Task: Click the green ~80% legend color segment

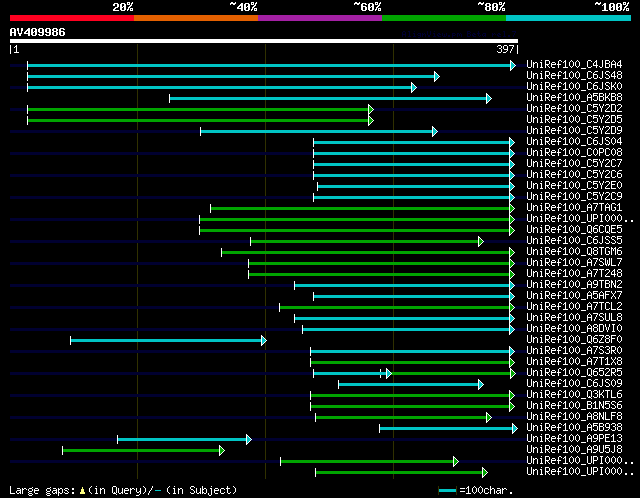Action: (444, 18)
